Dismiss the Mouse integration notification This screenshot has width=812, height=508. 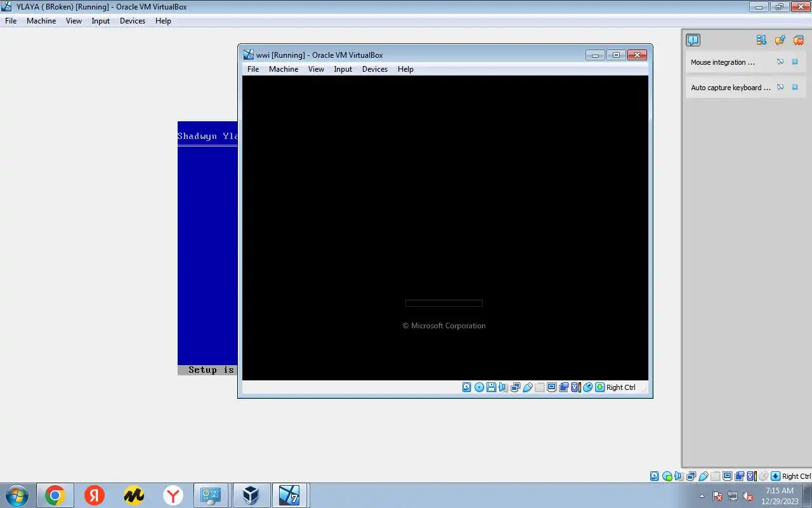click(795, 62)
